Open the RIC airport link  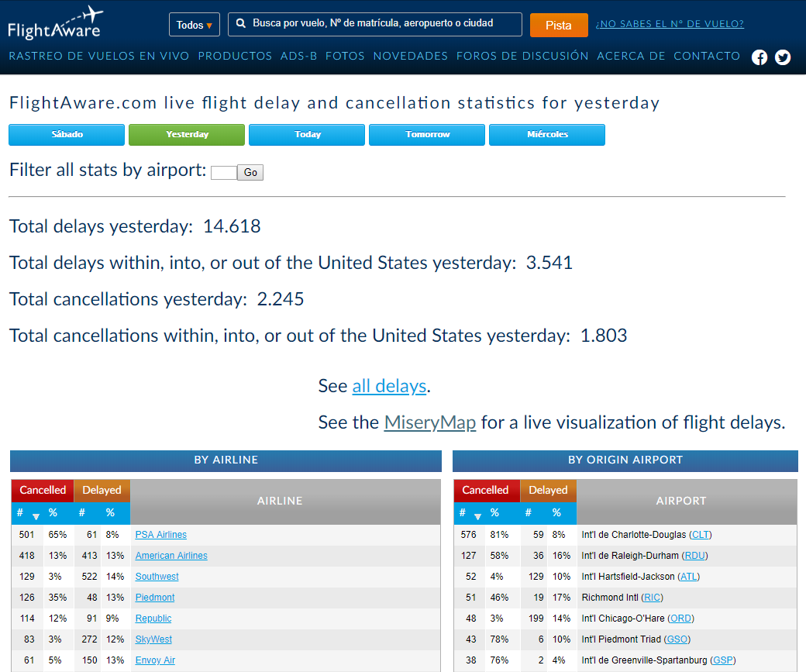coord(653,598)
